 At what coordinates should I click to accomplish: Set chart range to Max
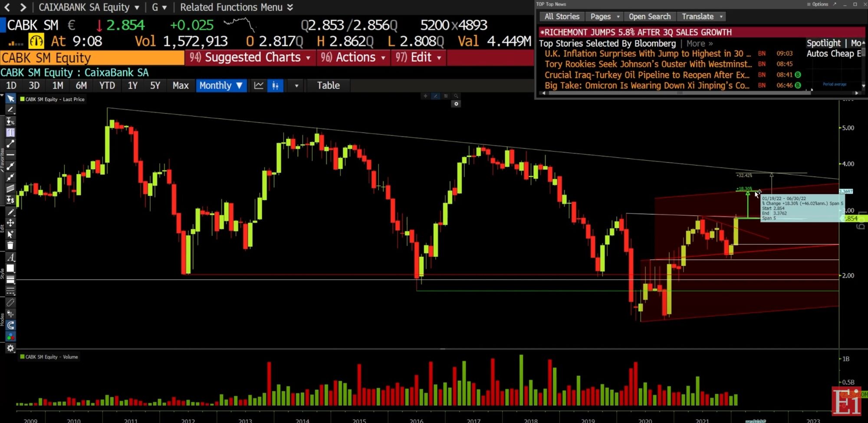(x=181, y=85)
